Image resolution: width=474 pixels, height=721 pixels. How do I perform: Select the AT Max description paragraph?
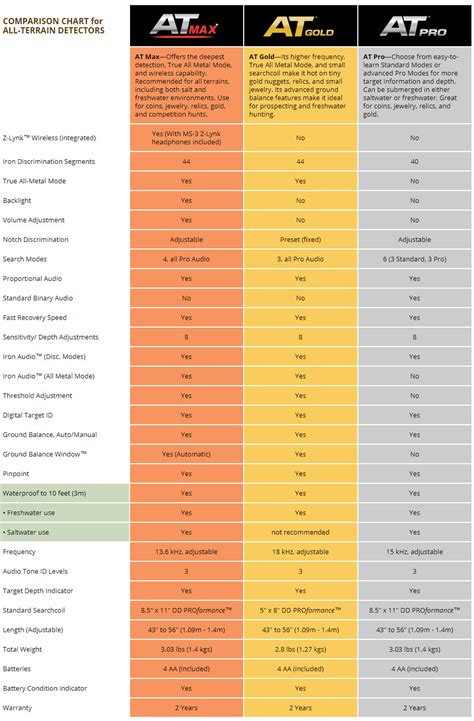pos(186,85)
